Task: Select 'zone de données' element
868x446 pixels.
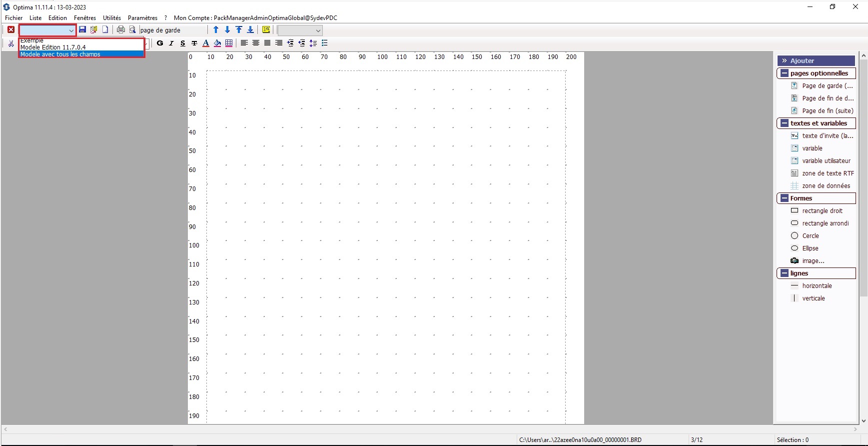Action: pos(821,185)
